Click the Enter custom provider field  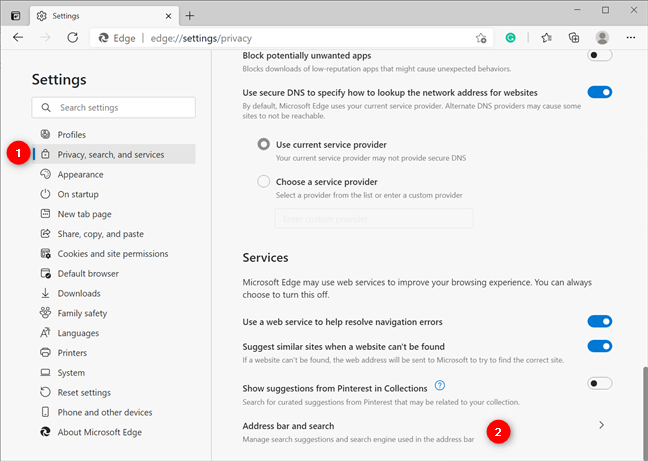tap(374, 219)
